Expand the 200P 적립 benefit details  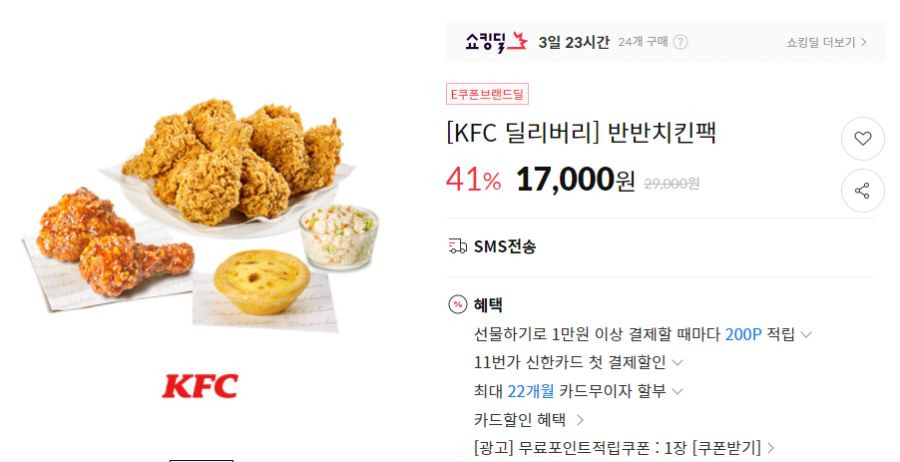806,335
